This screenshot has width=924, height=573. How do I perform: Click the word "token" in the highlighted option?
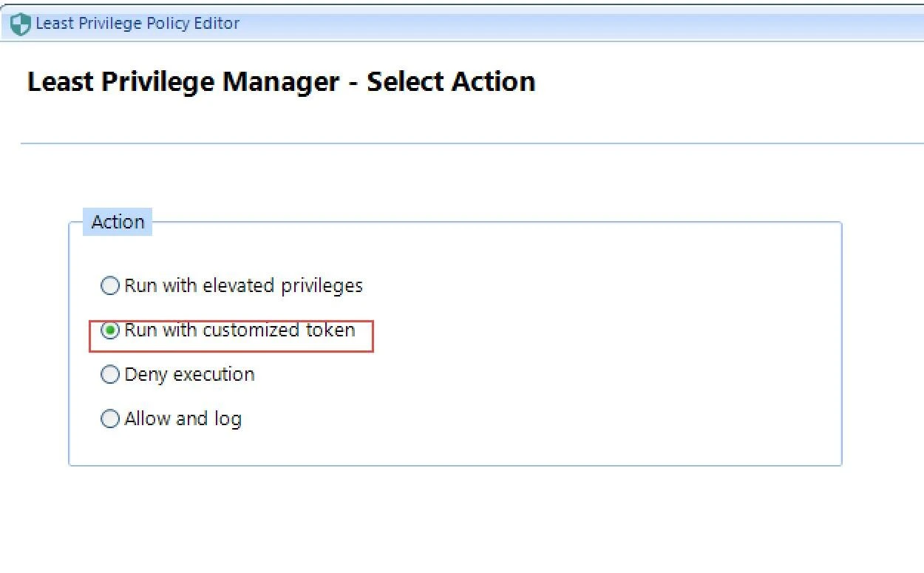pyautogui.click(x=330, y=330)
